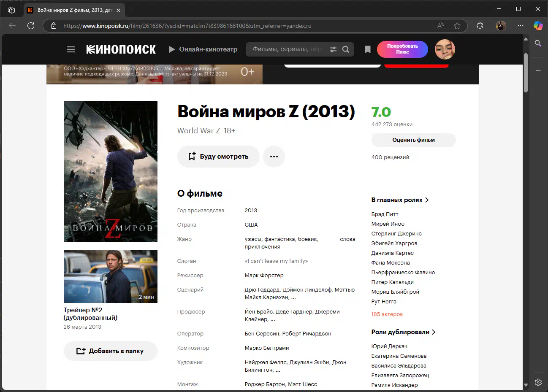548x392 pixels.
Task: Click Добавить в папку button
Action: pos(111,351)
